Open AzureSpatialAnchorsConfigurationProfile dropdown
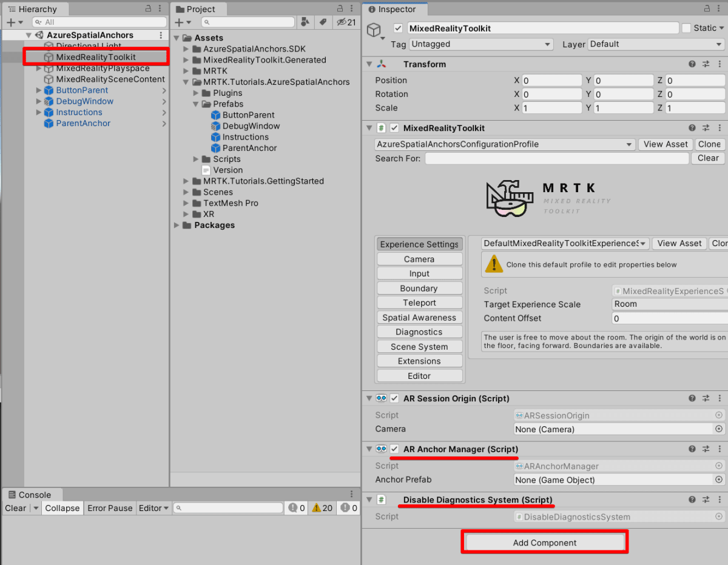Viewport: 728px width, 565px height. point(505,144)
